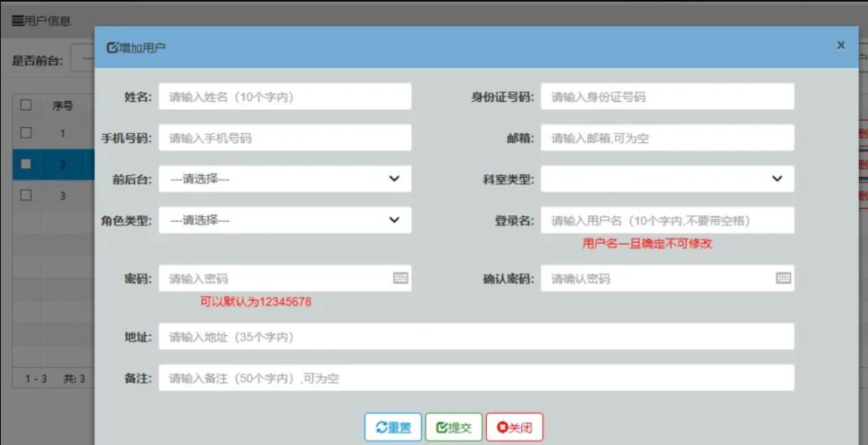The image size is (868, 445).
Task: Open the 角色类型 dropdown
Action: click(x=284, y=220)
